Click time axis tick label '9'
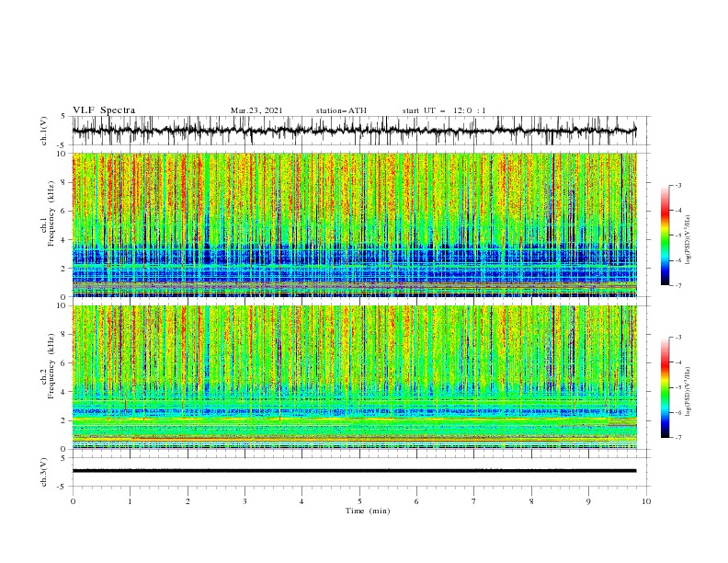Viewport: 728px width, 563px height. [588, 501]
